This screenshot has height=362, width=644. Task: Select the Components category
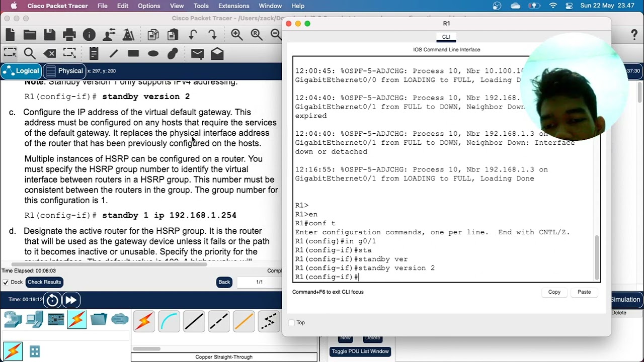point(56,319)
